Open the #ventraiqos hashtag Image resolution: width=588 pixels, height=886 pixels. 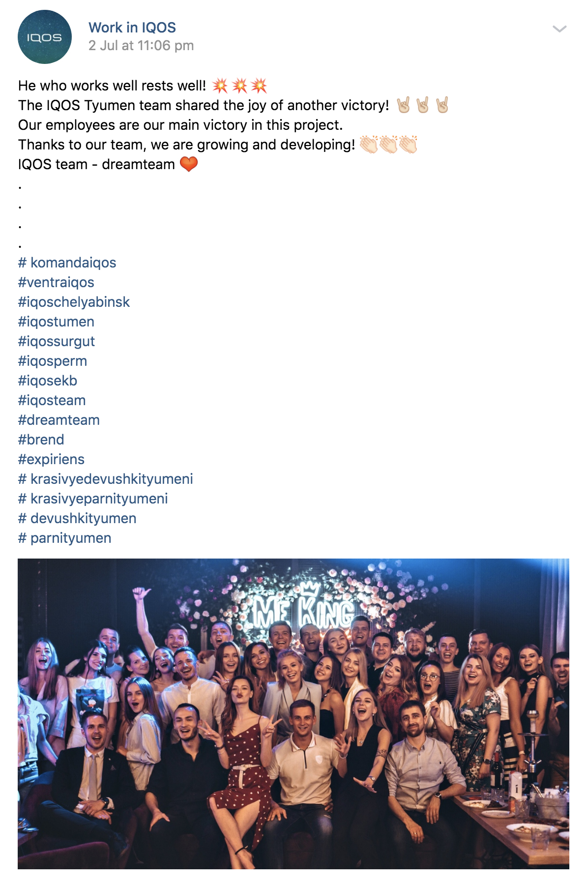click(x=56, y=282)
